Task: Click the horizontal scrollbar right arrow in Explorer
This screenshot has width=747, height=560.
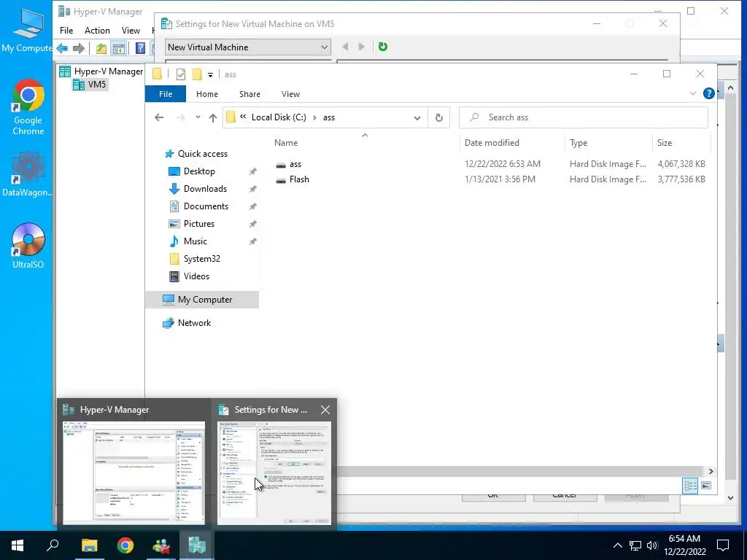Action: coord(711,472)
